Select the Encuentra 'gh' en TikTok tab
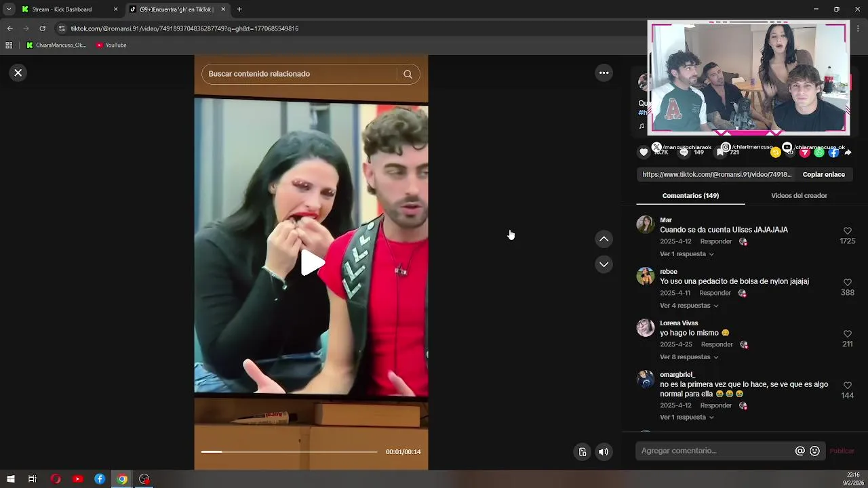This screenshot has width=868, height=488. click(x=176, y=9)
